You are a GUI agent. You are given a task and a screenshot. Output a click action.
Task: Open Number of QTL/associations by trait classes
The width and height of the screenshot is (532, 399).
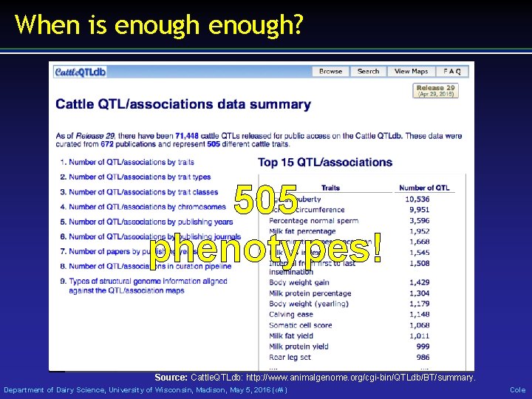click(x=143, y=192)
